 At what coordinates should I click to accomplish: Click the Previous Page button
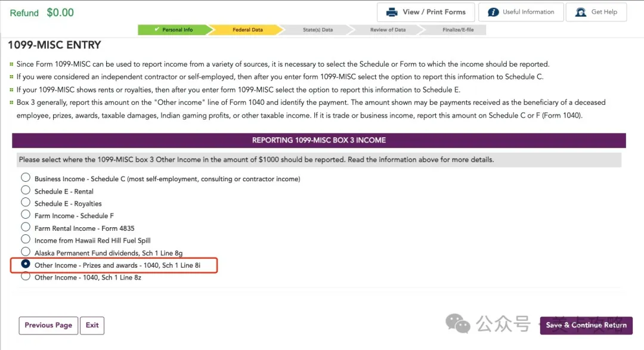[48, 326]
